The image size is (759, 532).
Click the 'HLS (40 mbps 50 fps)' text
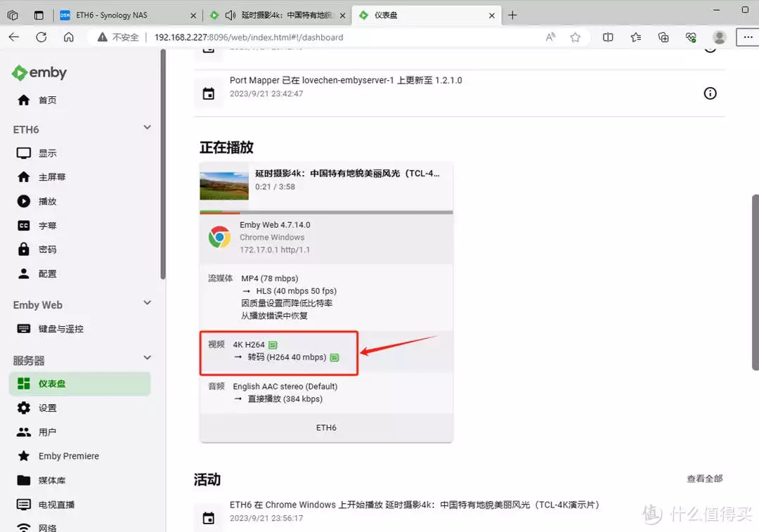point(297,291)
